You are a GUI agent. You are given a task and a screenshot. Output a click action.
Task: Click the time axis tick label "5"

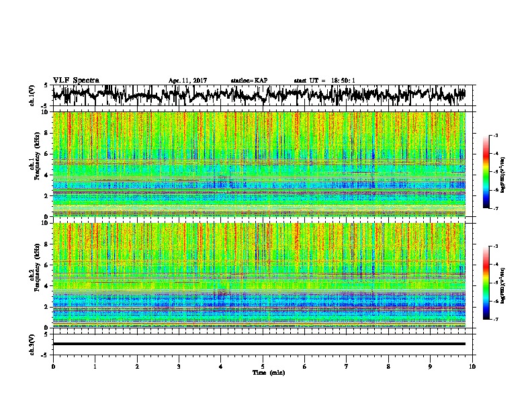click(x=263, y=367)
